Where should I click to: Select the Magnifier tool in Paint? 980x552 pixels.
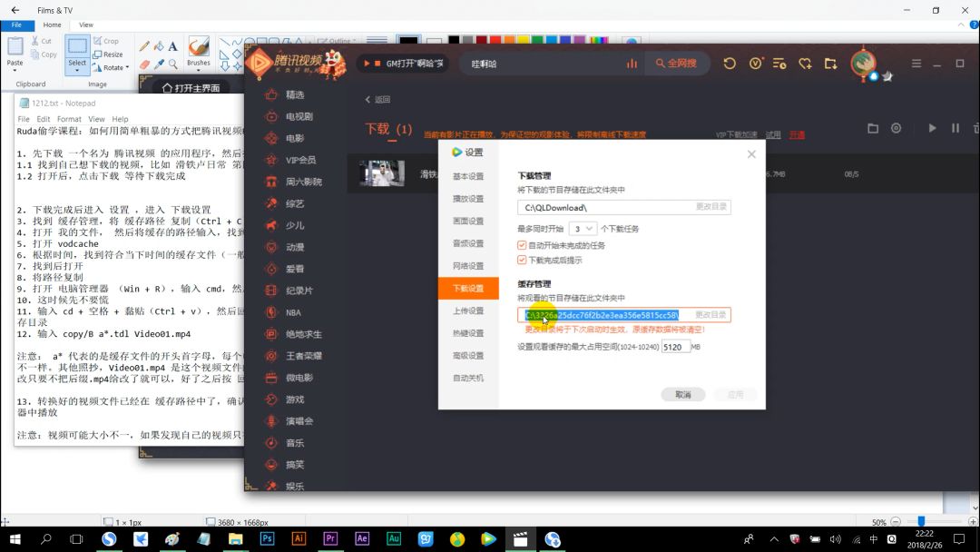[173, 64]
